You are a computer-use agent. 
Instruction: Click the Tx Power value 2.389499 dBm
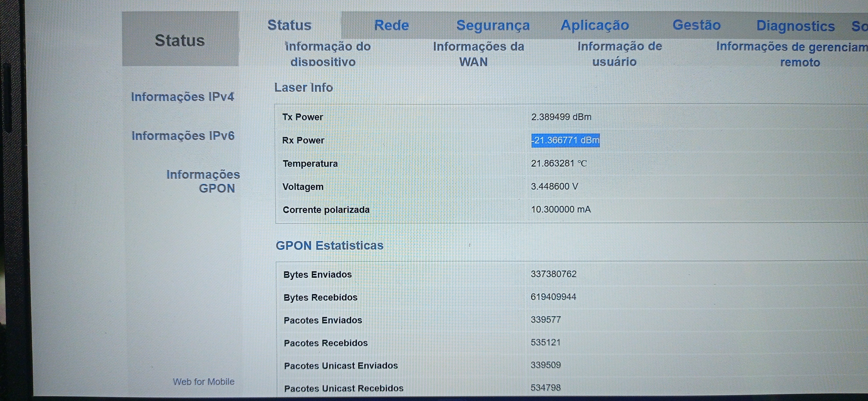click(561, 117)
